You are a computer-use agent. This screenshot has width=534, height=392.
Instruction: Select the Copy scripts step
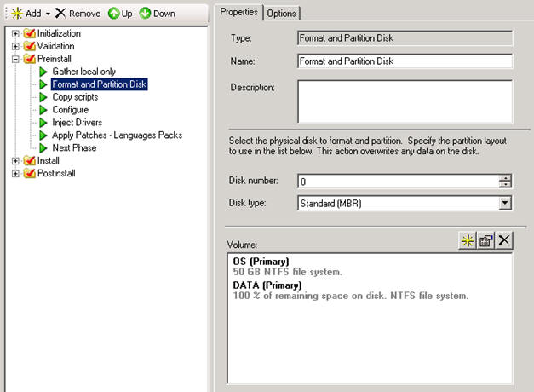pyautogui.click(x=75, y=97)
